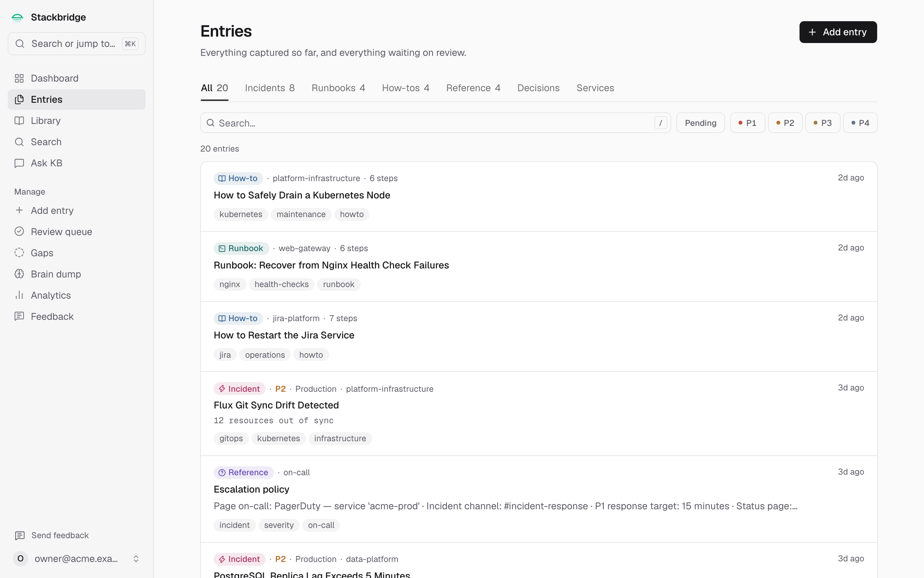
Task: Toggle the P4 priority filter
Action: pos(860,123)
